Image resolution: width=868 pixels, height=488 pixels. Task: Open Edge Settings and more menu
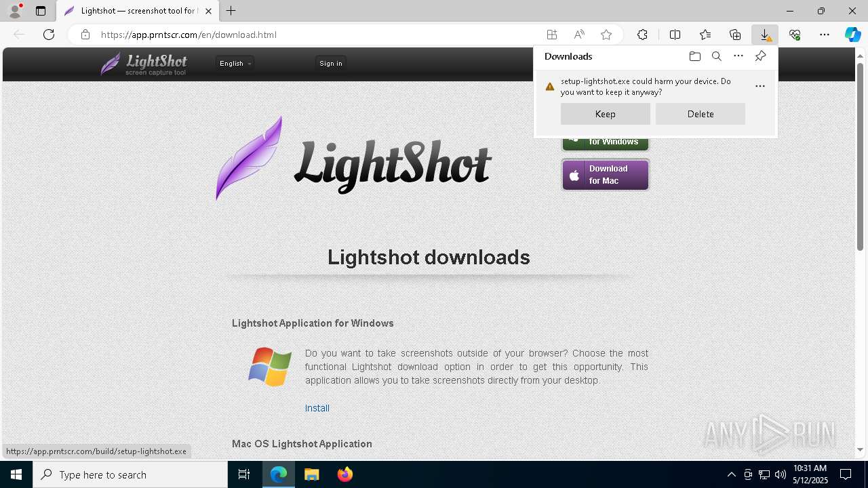(825, 35)
